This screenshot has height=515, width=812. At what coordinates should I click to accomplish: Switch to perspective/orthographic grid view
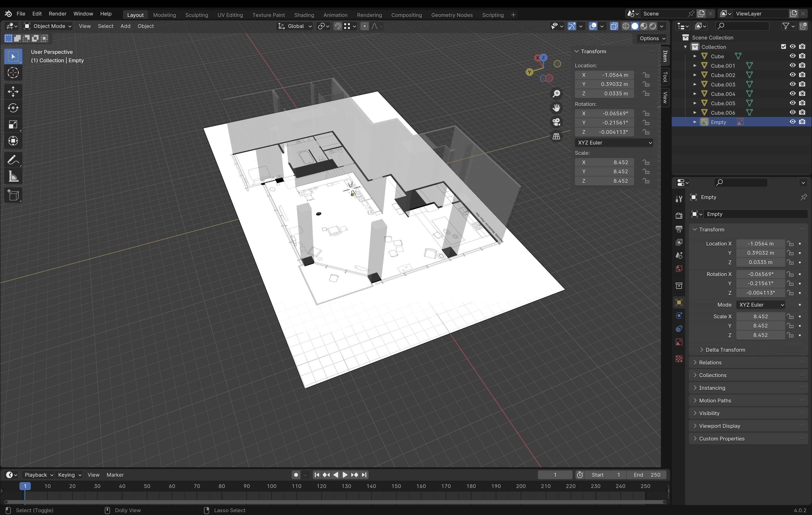tap(556, 136)
